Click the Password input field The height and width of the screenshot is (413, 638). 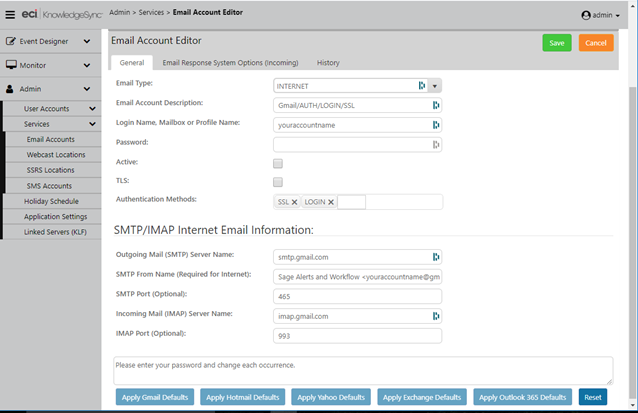coord(357,144)
